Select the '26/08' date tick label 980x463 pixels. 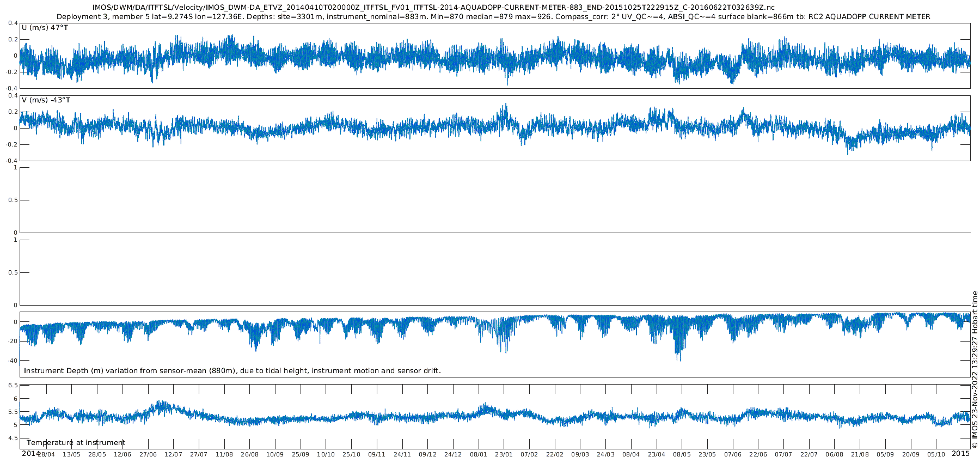[249, 454]
